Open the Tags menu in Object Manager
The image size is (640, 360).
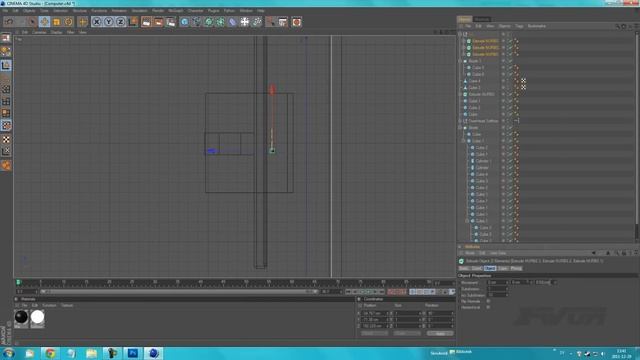click(519, 26)
